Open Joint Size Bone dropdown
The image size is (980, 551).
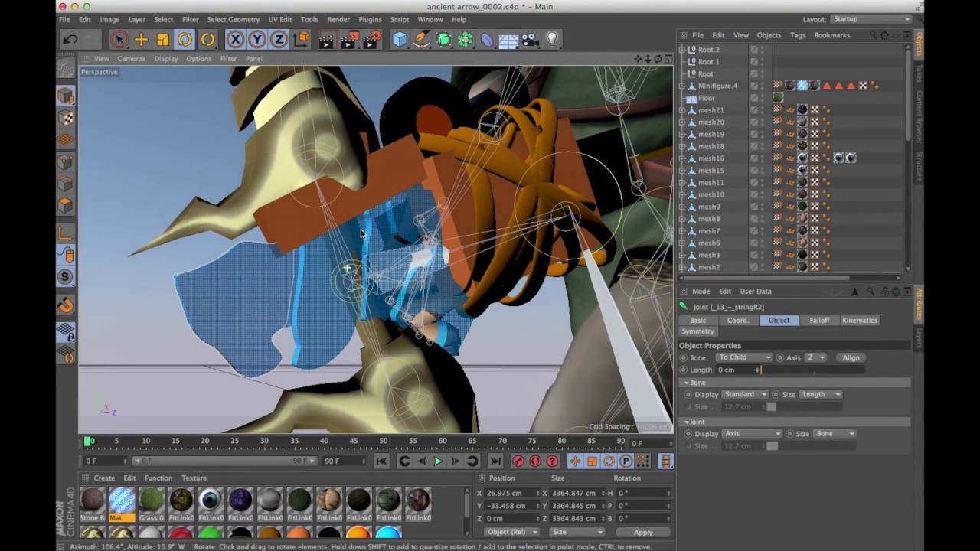point(835,434)
